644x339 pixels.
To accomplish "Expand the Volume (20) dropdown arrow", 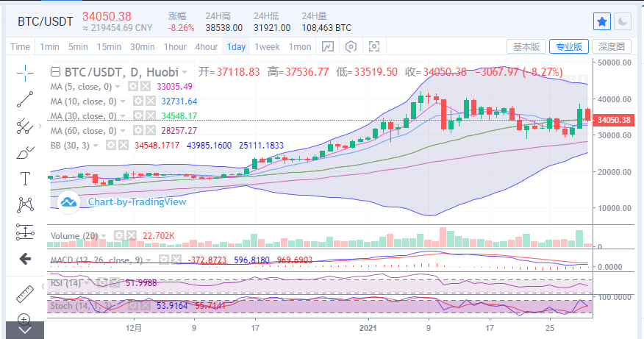I will (x=104, y=236).
